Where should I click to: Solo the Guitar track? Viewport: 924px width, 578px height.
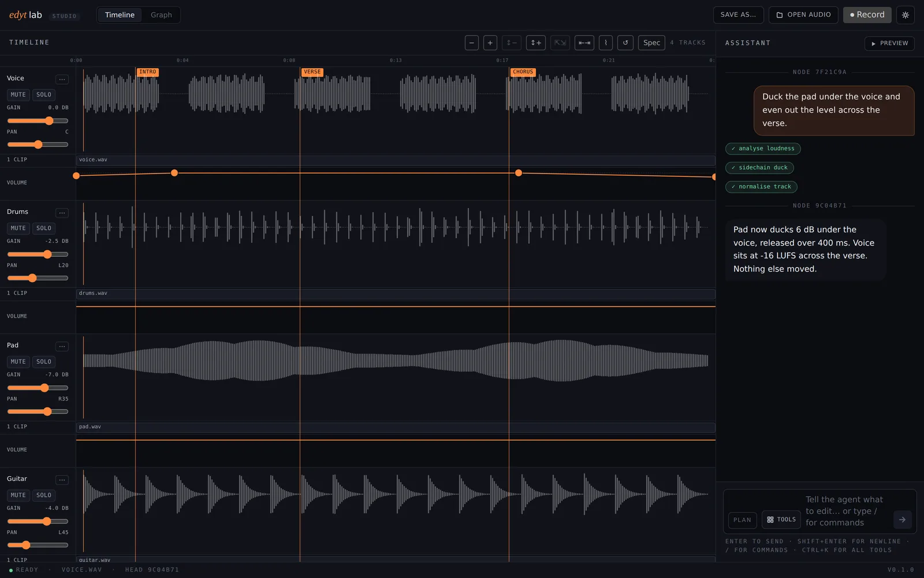click(x=44, y=495)
